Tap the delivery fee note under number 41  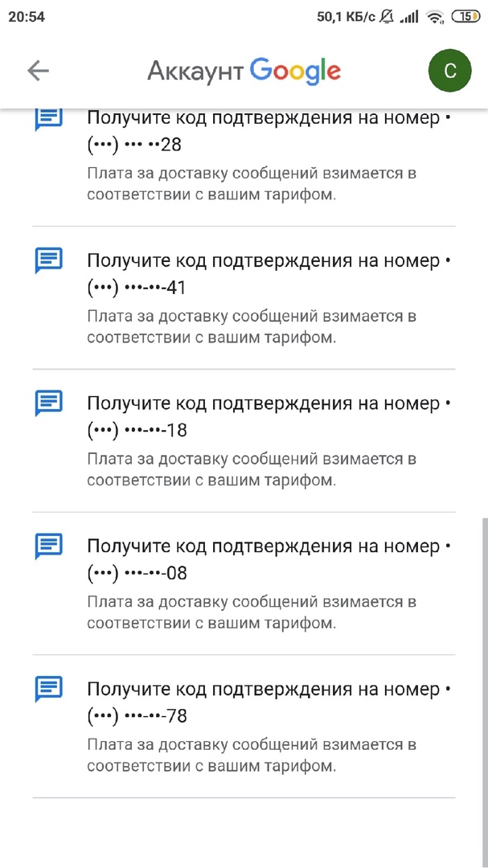coord(251,327)
